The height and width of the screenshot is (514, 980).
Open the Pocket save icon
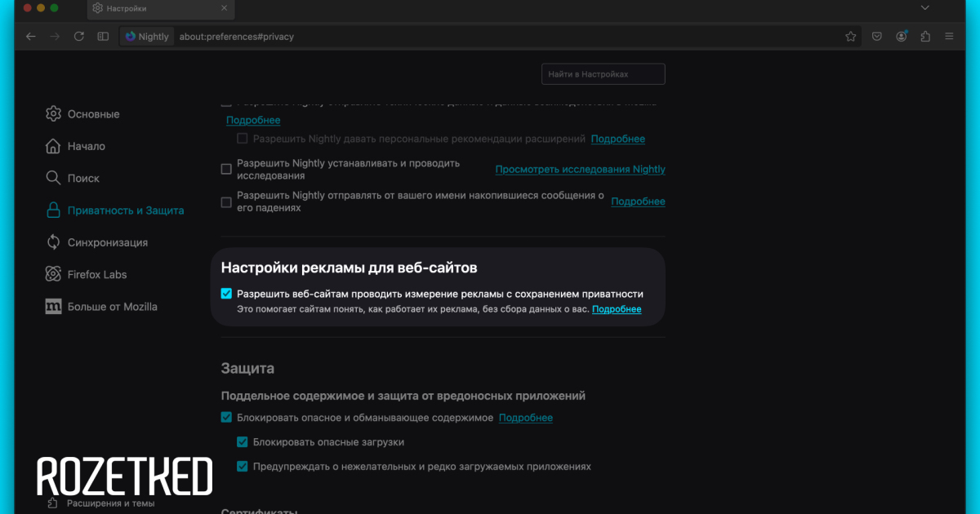coord(876,36)
